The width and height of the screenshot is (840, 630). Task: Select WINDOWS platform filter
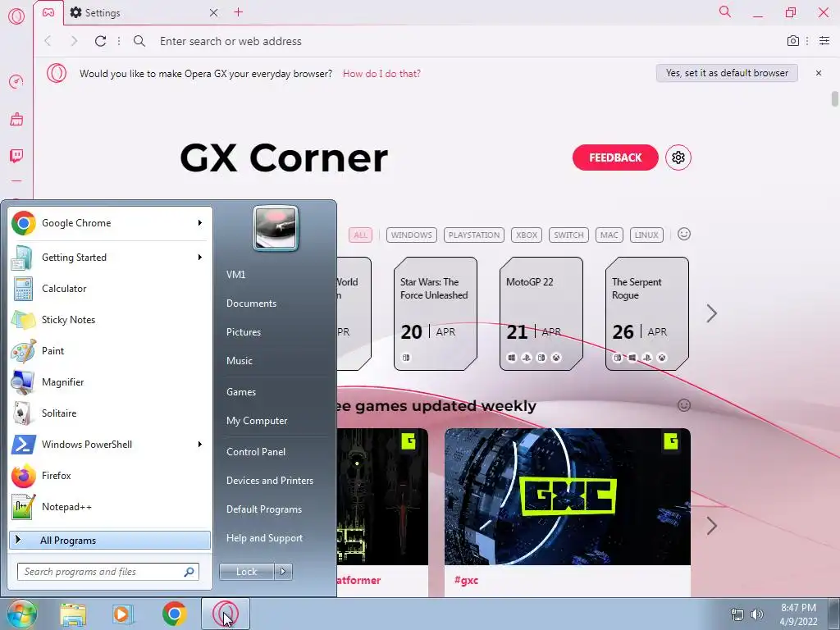coord(412,235)
